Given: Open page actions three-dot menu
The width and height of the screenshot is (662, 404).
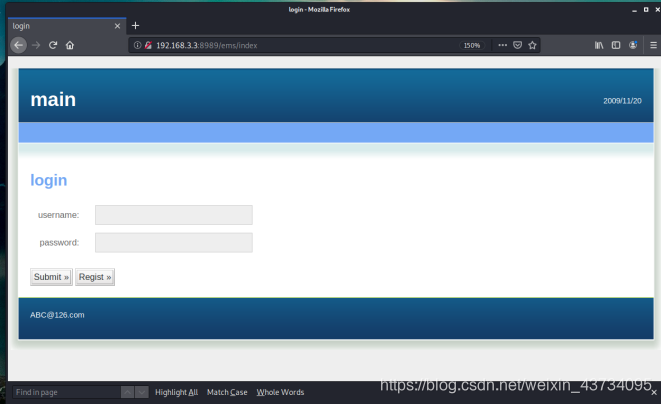Looking at the screenshot, I should (502, 45).
